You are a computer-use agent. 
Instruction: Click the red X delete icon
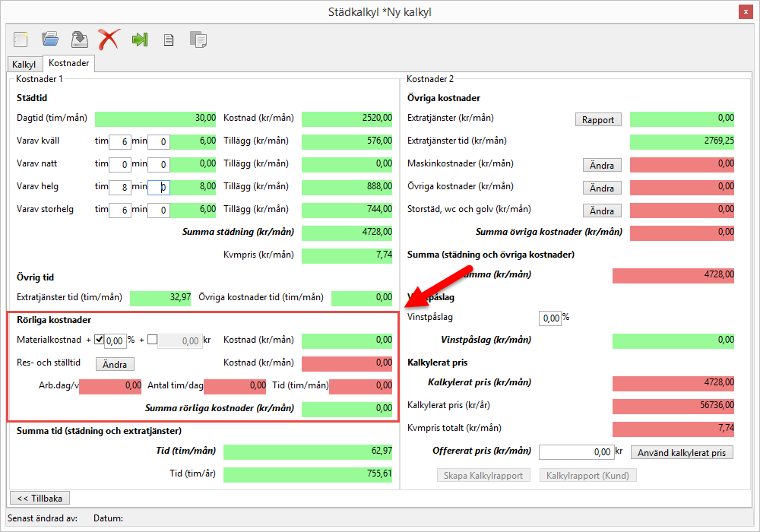point(109,39)
